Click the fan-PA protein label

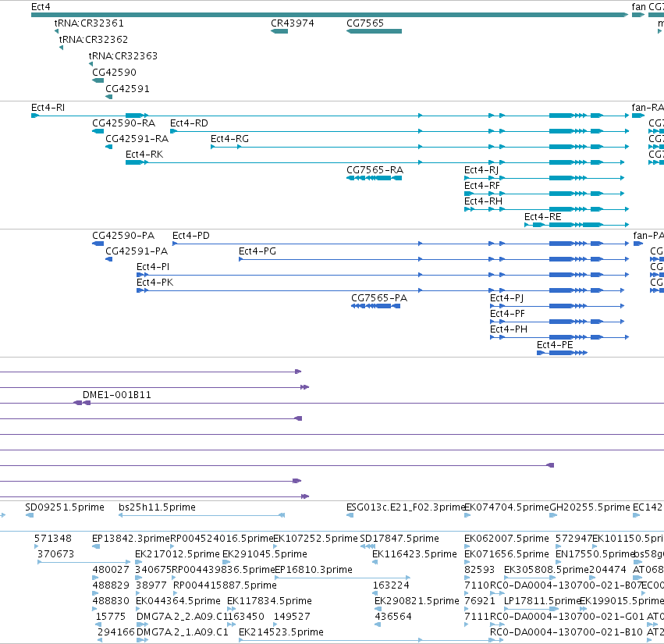tap(648, 235)
